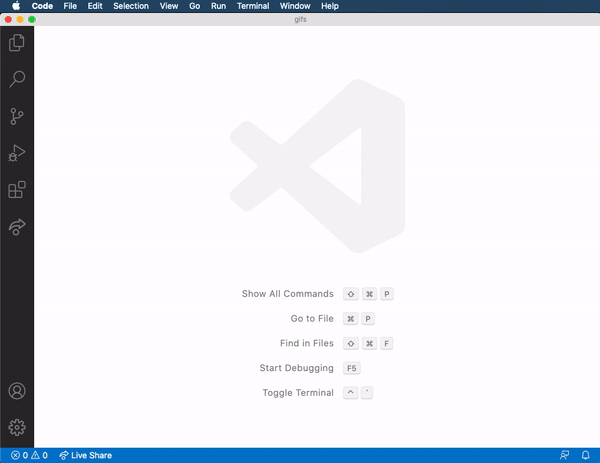The width and height of the screenshot is (600, 463).
Task: Open the feedback icon in status bar
Action: (564, 455)
